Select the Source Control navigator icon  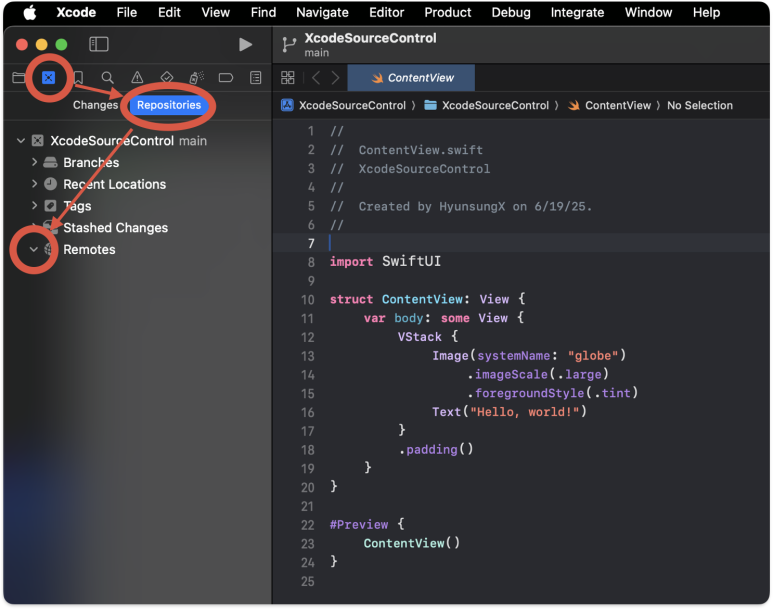[48, 77]
